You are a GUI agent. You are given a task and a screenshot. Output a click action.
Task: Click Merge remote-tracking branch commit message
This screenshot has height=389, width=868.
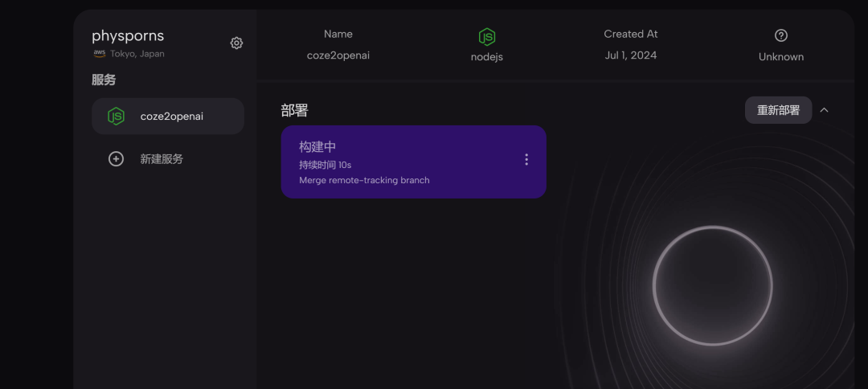coord(364,180)
